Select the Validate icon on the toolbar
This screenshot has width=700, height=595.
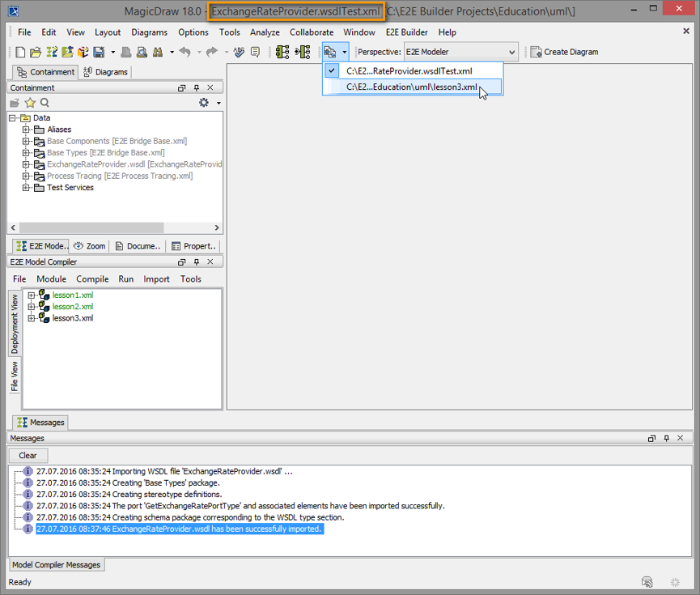237,51
